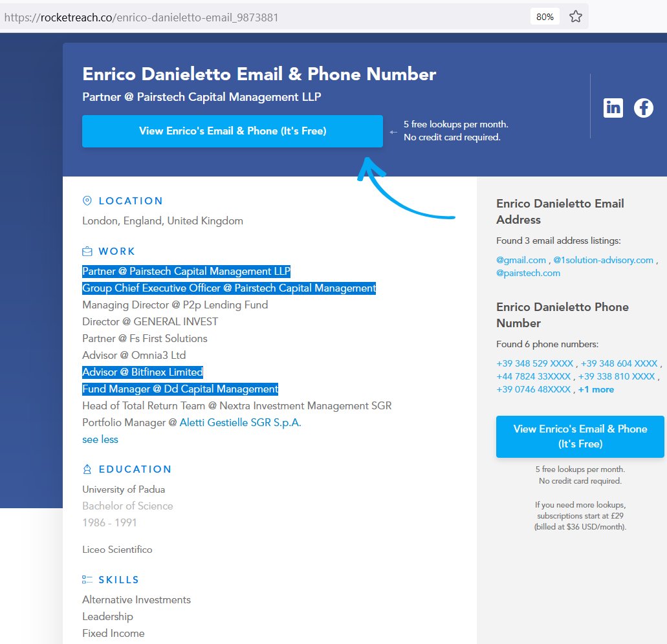
Task: Show more phone numbers with '+1 more'
Action: [x=596, y=390]
